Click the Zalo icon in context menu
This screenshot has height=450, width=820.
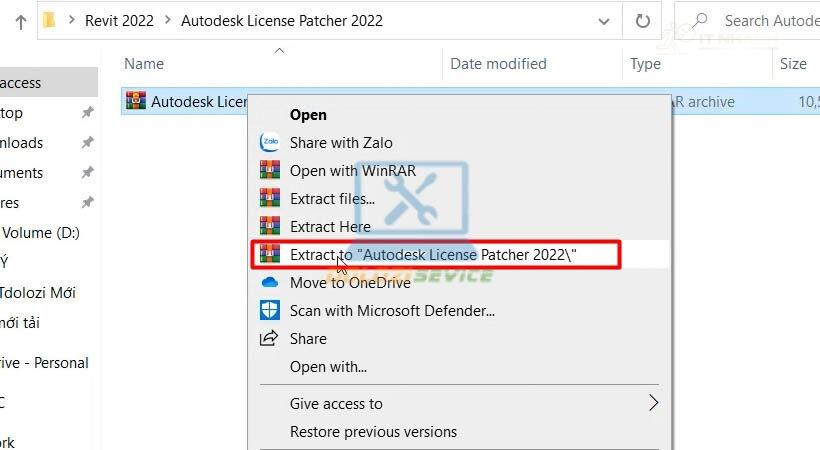269,142
